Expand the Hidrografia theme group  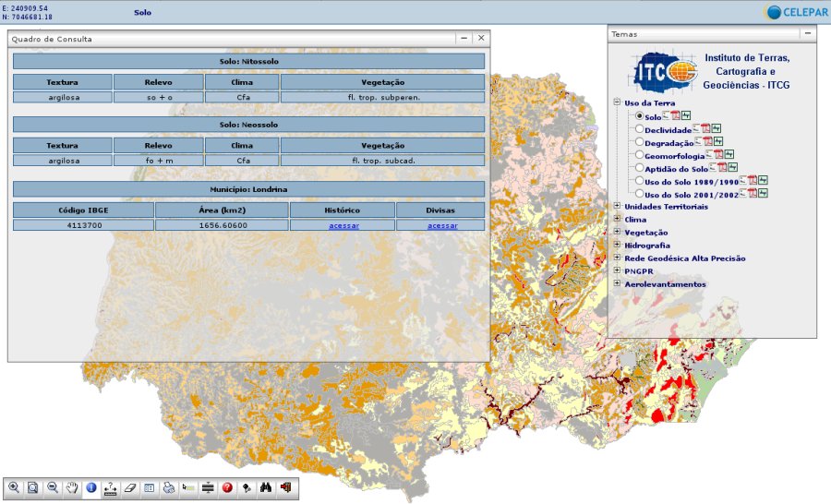(617, 246)
